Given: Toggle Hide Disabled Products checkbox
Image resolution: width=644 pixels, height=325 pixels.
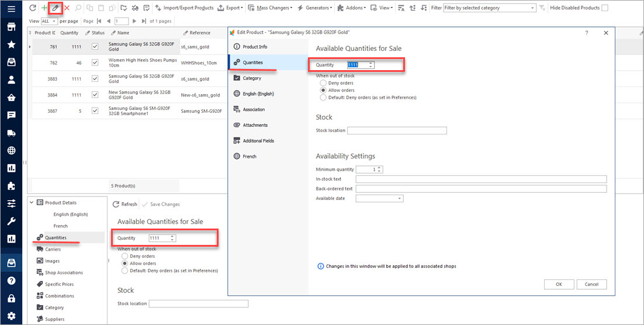Looking at the screenshot, I should tap(605, 8).
